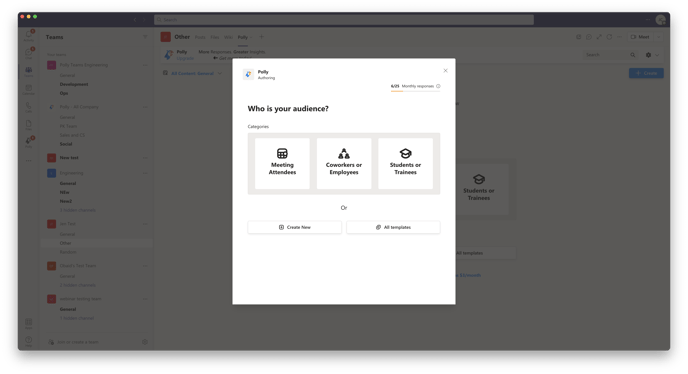Open the Meet options dropdown arrow
The width and height of the screenshot is (688, 374).
(658, 37)
